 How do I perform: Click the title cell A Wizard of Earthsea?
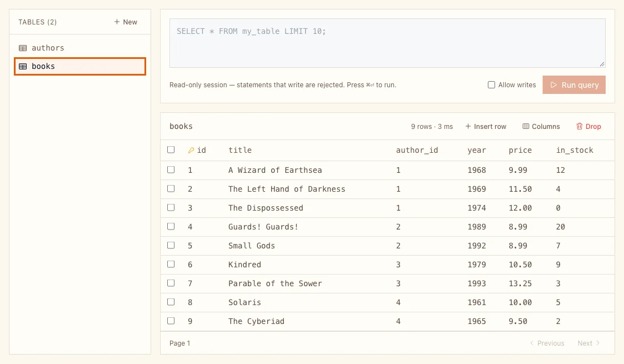pyautogui.click(x=275, y=170)
